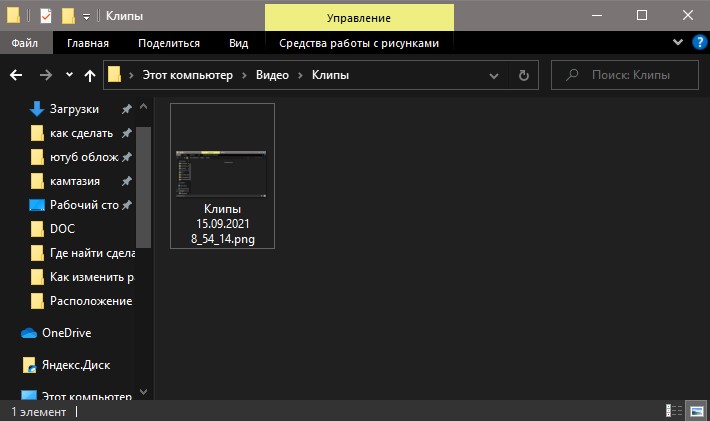
Task: Expand the ribbon with the chevron
Action: pos(678,43)
